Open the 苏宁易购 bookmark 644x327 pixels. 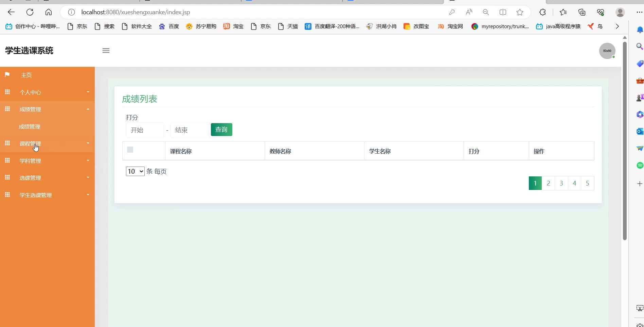[201, 26]
